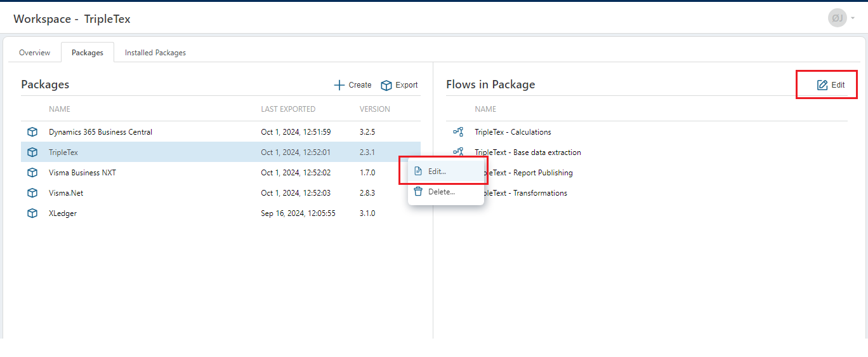Choose Edit... from the context menu
Image resolution: width=868 pixels, height=357 pixels.
coord(446,172)
